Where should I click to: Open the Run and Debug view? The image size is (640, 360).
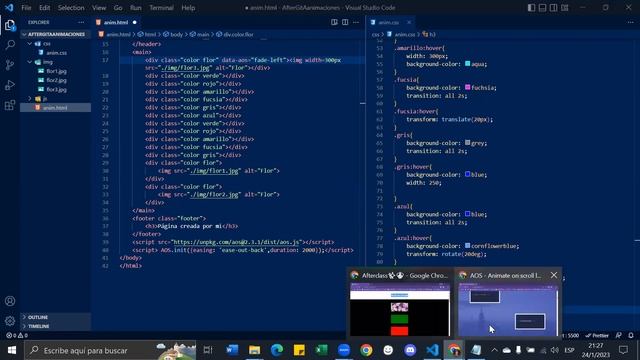pyautogui.click(x=10, y=85)
